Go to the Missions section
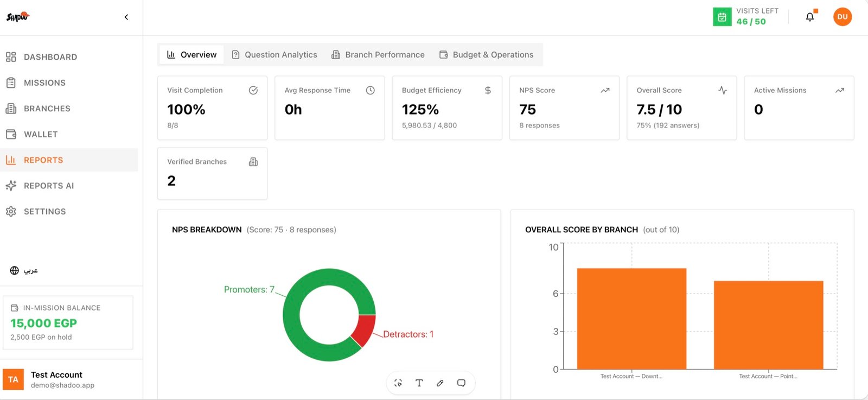This screenshot has height=400, width=868. pyautogui.click(x=69, y=82)
